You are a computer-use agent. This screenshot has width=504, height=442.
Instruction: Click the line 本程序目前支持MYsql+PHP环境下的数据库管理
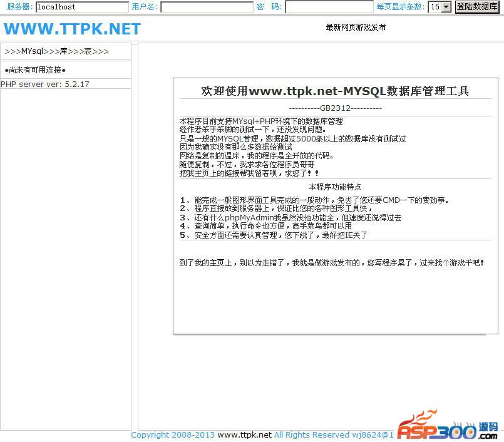coord(261,121)
